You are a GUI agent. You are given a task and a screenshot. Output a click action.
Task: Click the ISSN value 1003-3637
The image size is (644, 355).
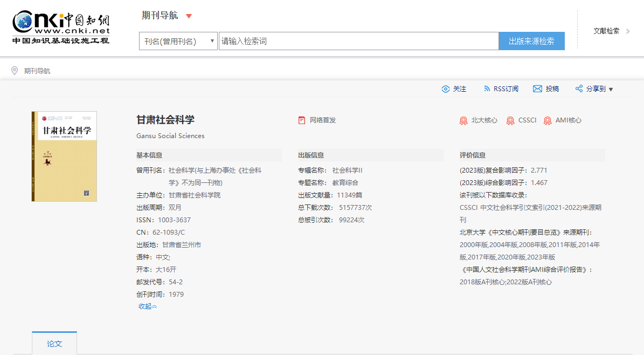coord(174,220)
